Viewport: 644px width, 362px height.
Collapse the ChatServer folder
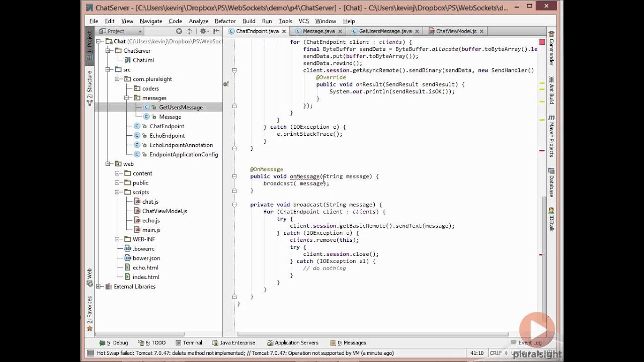point(108,51)
